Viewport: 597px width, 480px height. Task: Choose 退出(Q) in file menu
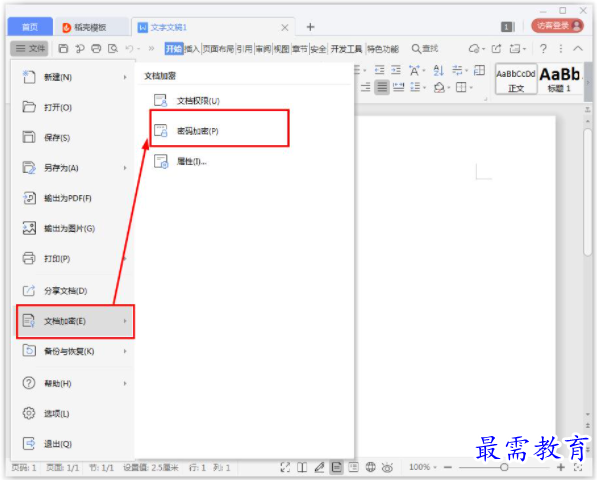pos(73,444)
